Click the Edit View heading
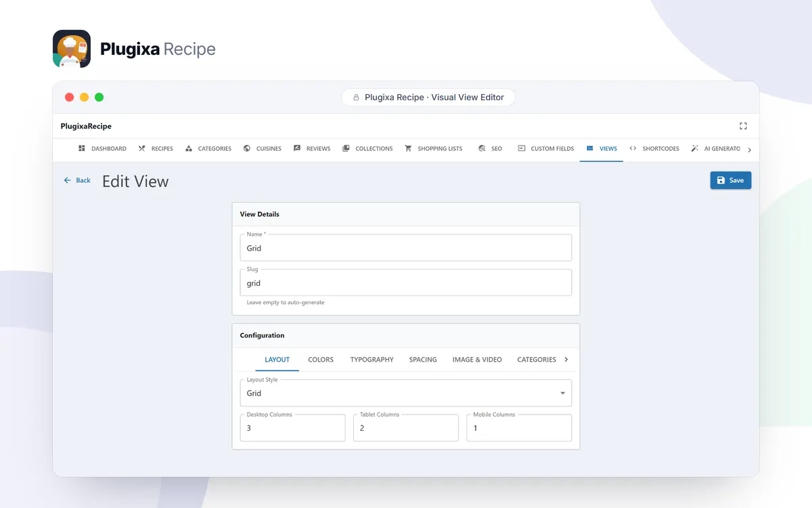This screenshot has width=812, height=508. click(135, 182)
